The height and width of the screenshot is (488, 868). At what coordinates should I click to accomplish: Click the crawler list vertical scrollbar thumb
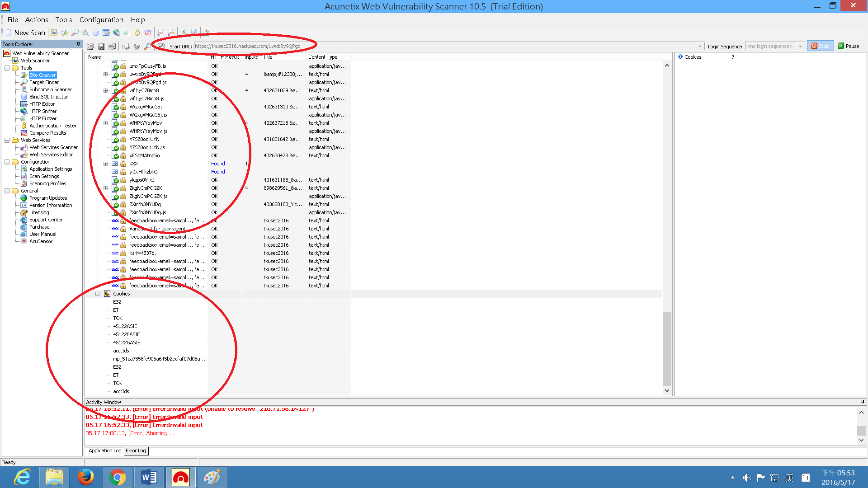(667, 349)
